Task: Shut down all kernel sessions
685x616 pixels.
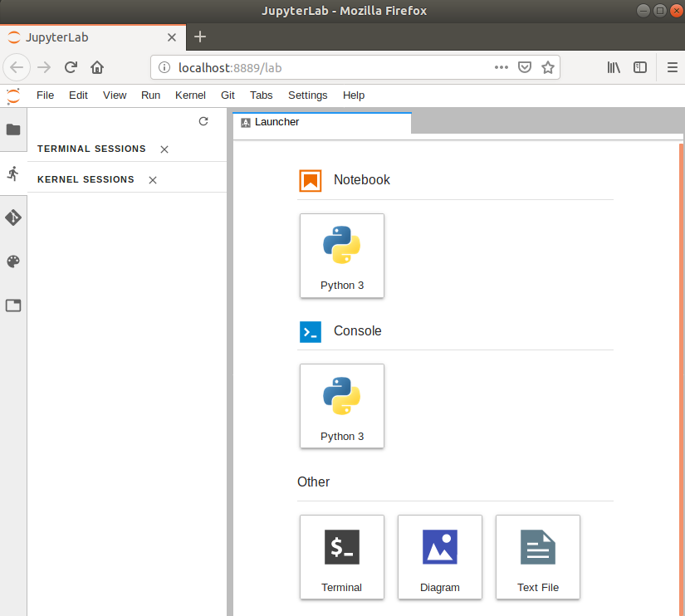Action: click(x=153, y=180)
